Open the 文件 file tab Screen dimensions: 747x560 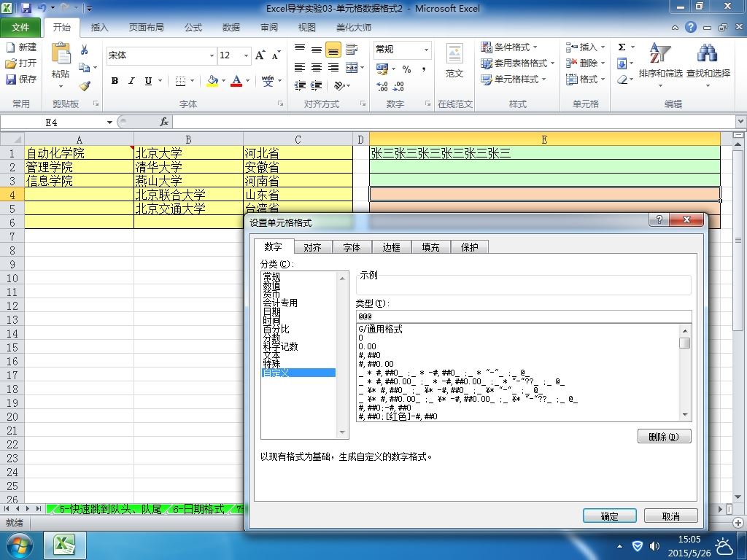20,28
